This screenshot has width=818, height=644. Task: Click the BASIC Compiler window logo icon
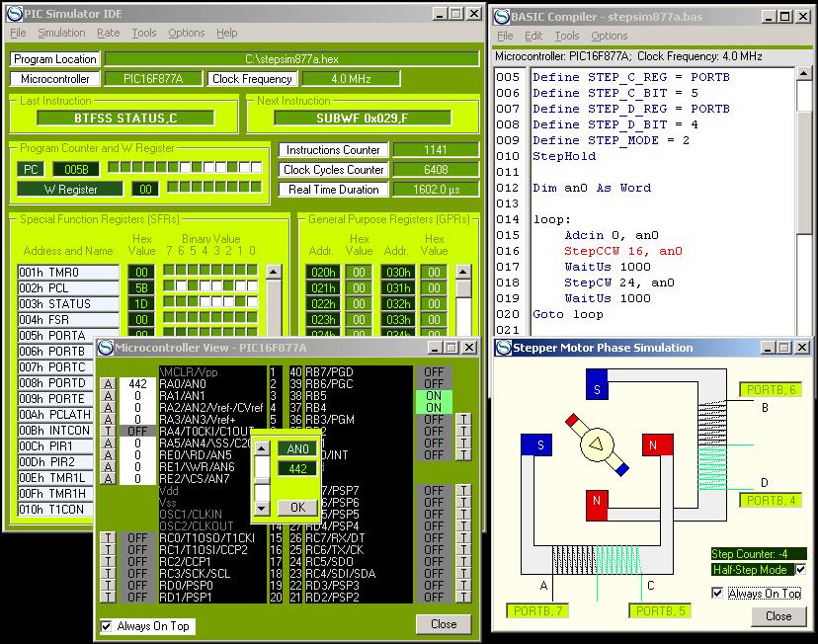pyautogui.click(x=501, y=17)
